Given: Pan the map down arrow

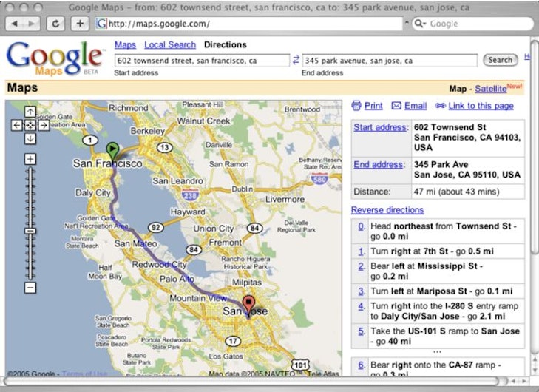Looking at the screenshot, I should coord(30,138).
